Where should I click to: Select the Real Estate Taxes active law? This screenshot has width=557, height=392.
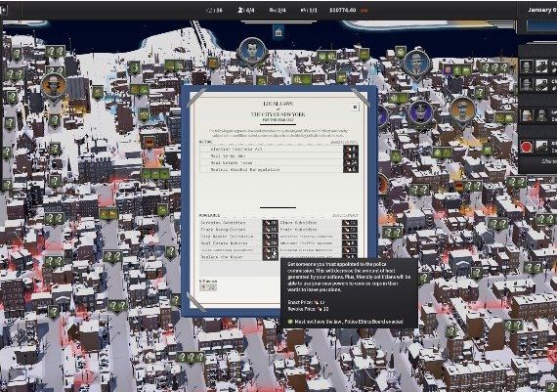[x=271, y=163]
